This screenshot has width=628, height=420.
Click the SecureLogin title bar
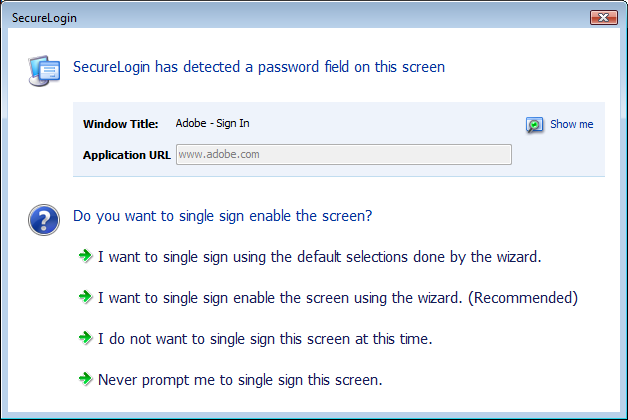coord(300,17)
